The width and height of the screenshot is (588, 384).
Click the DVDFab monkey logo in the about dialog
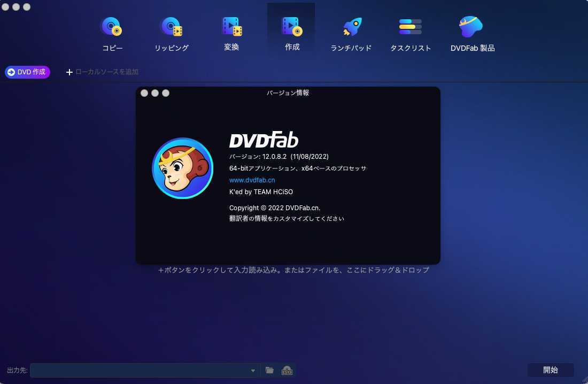pos(183,168)
